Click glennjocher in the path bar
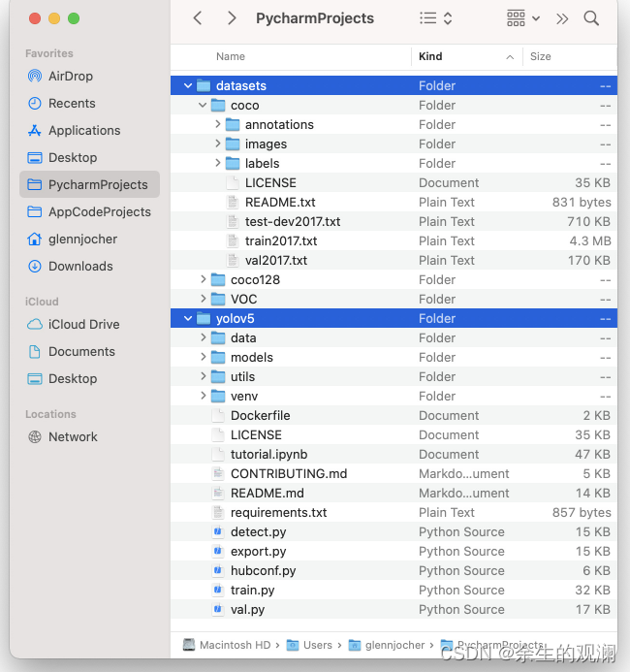Screen dimensions: 630x672 (x=387, y=645)
